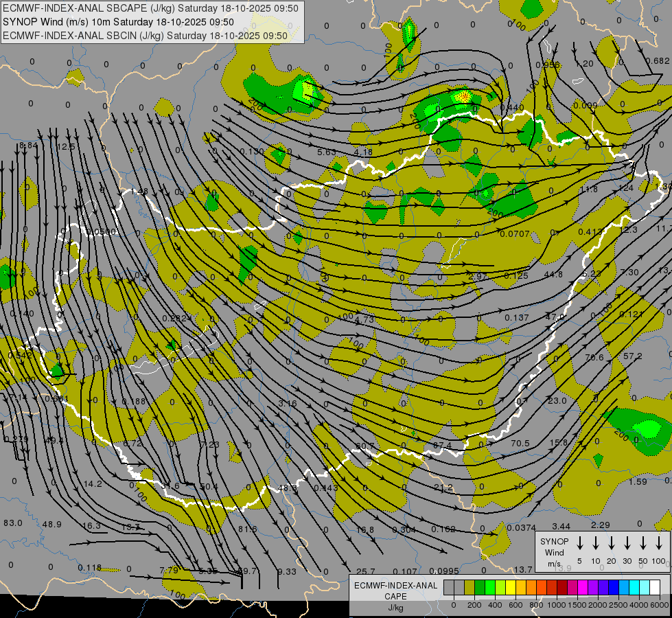Image resolution: width=672 pixels, height=618 pixels.
Task: Select the pale cyan CAPE legend swatch
Action: (x=644, y=588)
